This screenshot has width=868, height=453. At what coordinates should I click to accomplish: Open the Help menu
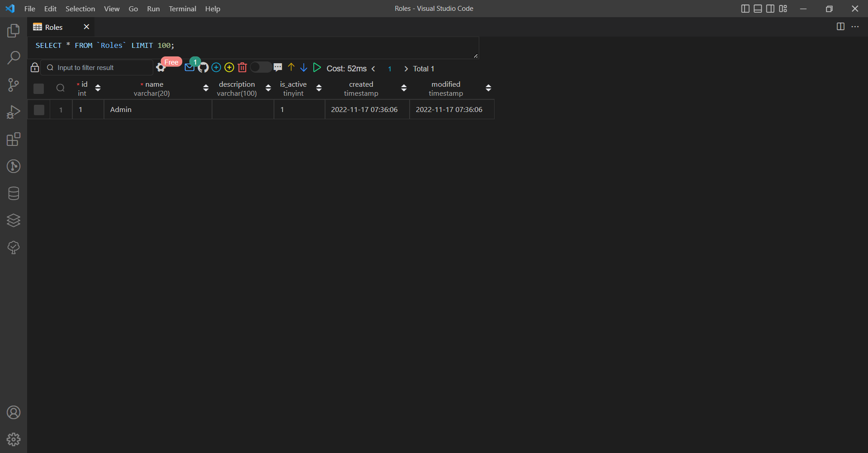(x=212, y=9)
